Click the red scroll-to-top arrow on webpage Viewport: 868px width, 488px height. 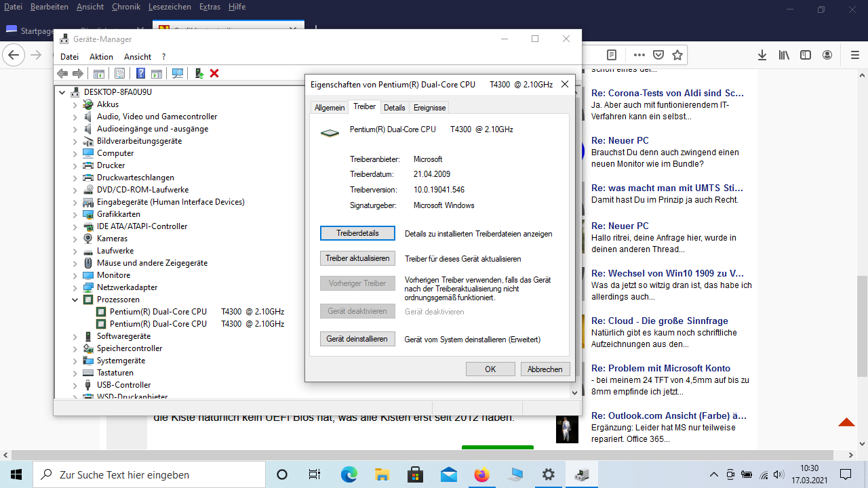click(x=846, y=422)
